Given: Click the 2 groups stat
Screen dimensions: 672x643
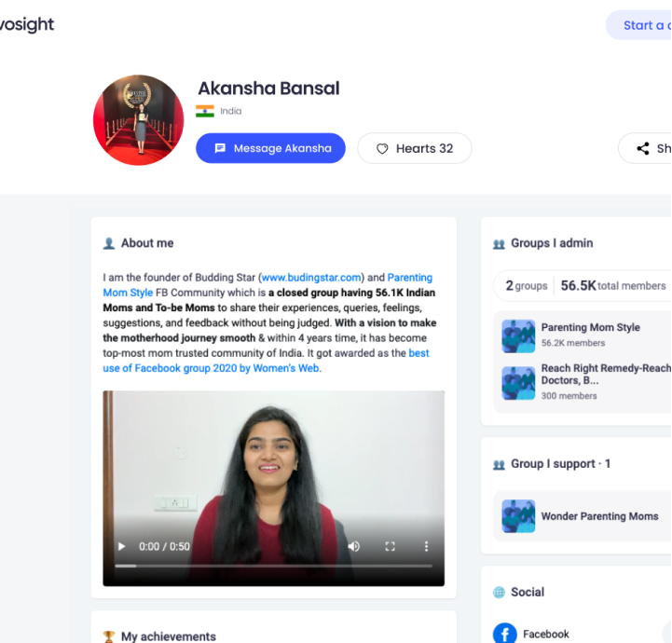Looking at the screenshot, I should (x=527, y=286).
